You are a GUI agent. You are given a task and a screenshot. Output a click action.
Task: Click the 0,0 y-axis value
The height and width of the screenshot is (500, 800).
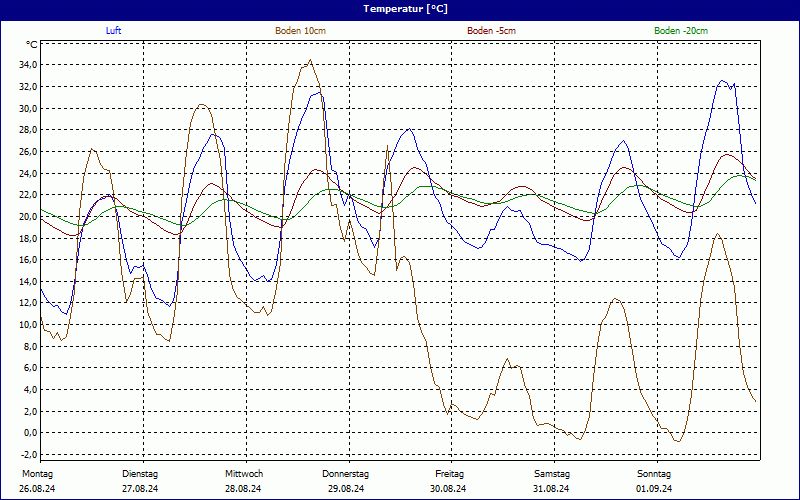click(31, 433)
